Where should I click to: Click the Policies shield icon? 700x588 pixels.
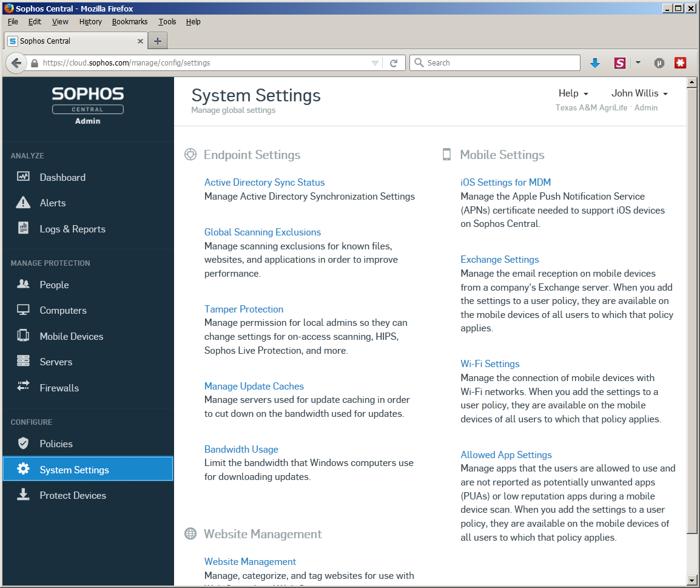(x=23, y=443)
